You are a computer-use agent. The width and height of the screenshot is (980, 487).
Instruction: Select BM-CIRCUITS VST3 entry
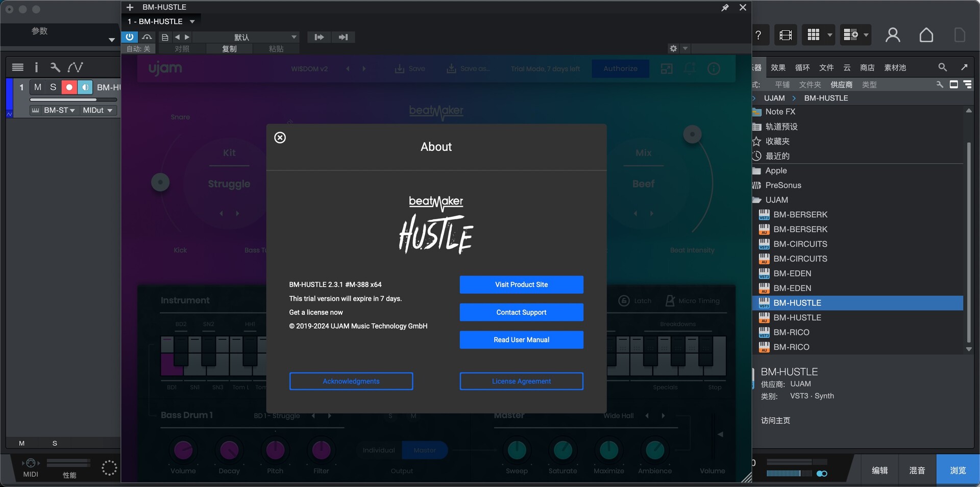point(857,244)
